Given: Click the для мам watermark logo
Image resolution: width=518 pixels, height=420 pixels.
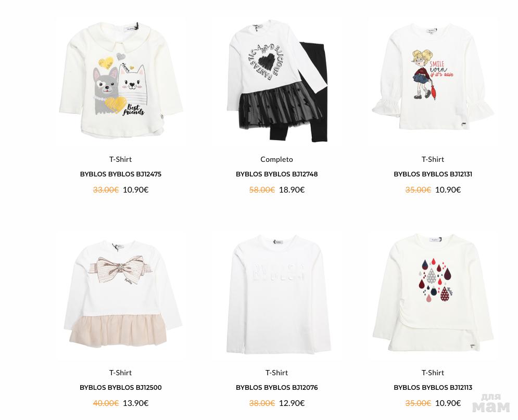Looking at the screenshot, I should coord(491,403).
